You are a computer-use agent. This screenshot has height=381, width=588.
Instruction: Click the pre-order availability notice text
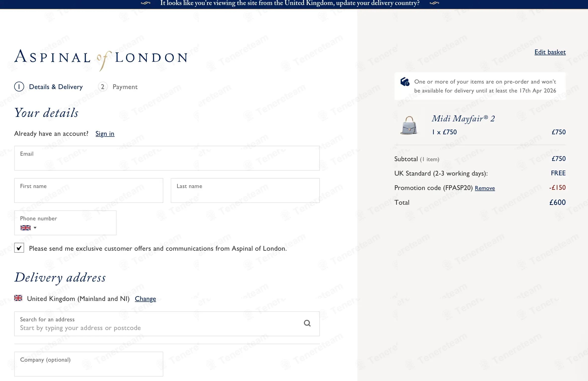485,86
